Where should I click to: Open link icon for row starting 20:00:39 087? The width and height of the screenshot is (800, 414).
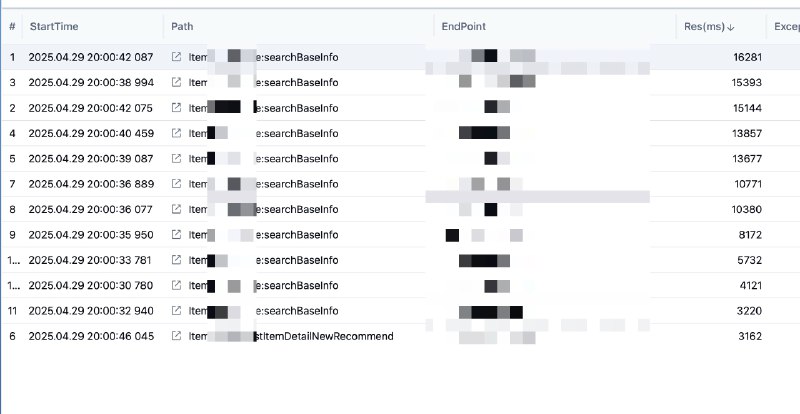click(x=177, y=159)
